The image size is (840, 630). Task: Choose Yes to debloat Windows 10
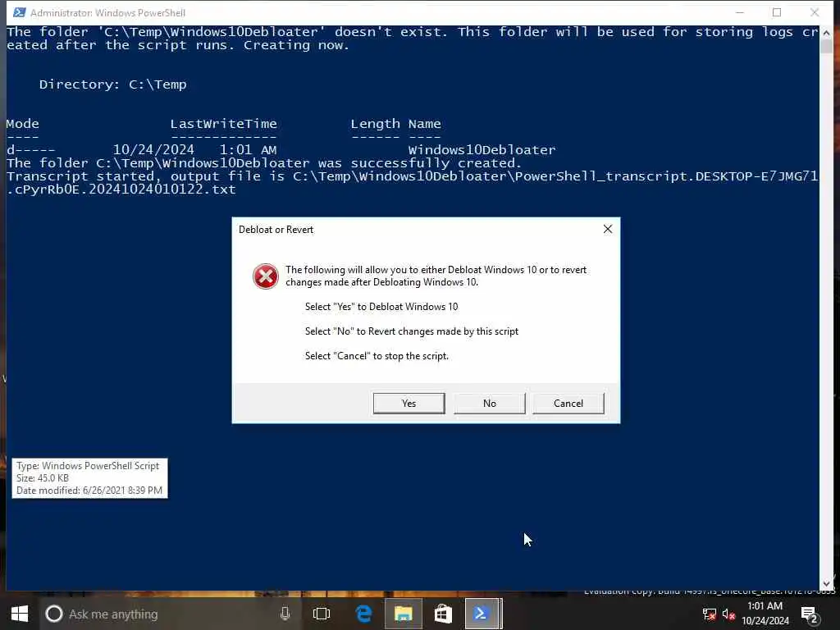pyautogui.click(x=409, y=404)
